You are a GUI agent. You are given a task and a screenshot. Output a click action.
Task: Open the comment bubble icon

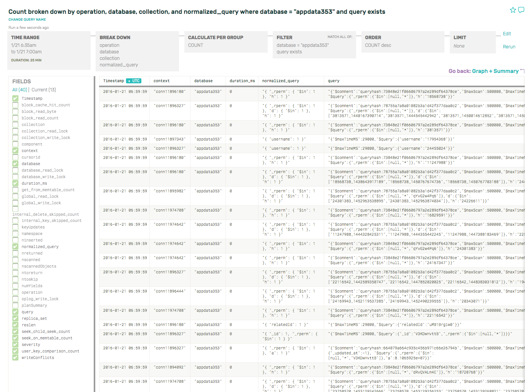[521, 10]
